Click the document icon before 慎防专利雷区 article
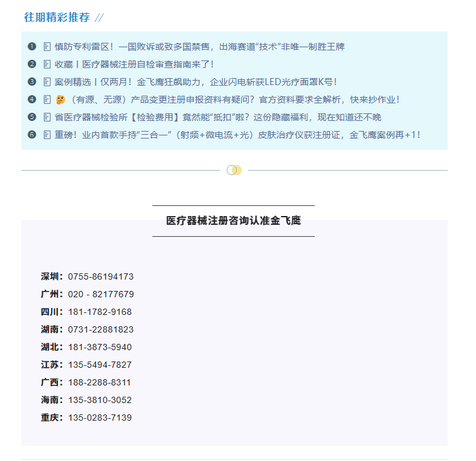 [47, 47]
